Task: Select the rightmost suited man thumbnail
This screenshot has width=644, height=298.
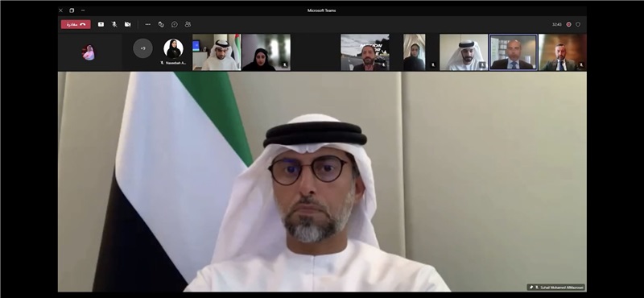Action: pyautogui.click(x=562, y=52)
